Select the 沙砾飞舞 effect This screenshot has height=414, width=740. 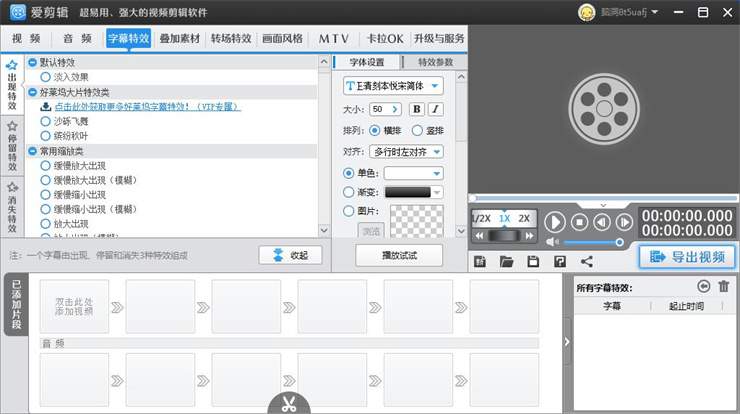pos(46,121)
